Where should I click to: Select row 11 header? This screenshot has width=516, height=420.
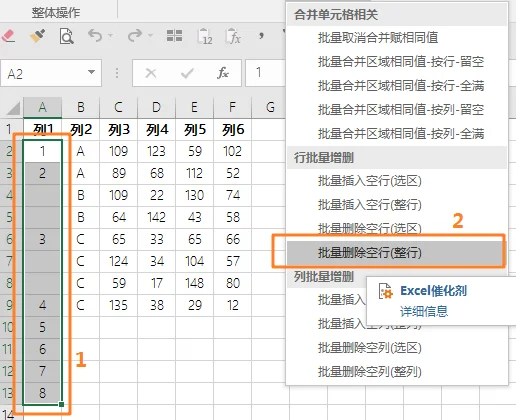pyautogui.click(x=11, y=349)
